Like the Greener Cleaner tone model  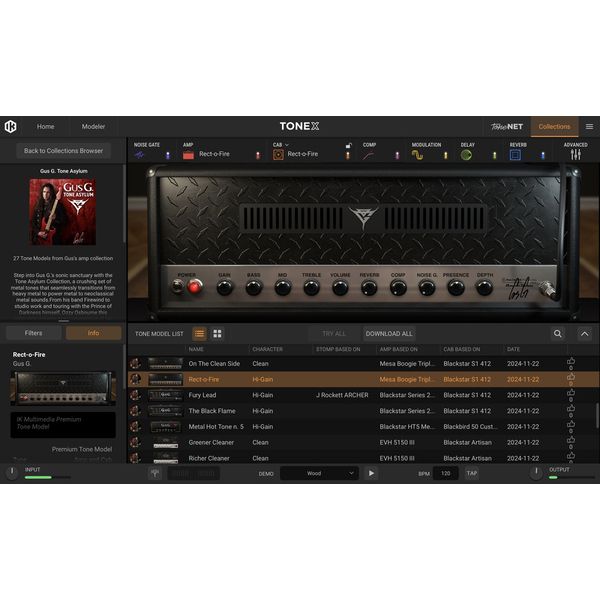pyautogui.click(x=571, y=440)
